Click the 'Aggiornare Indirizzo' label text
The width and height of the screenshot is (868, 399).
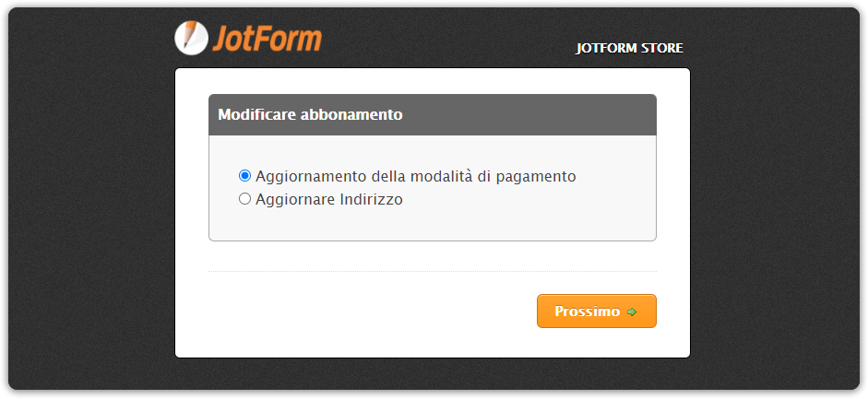click(x=329, y=199)
